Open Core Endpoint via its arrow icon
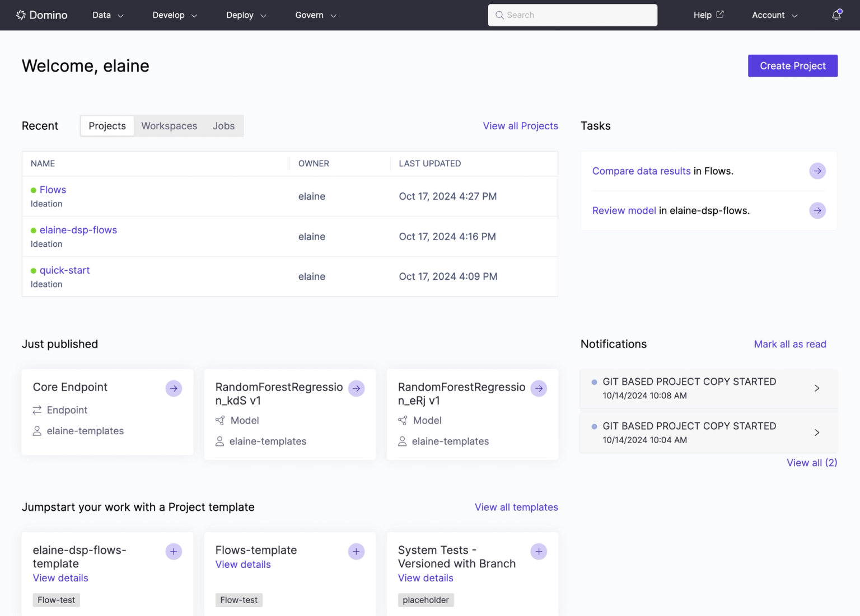This screenshot has height=616, width=860. [x=174, y=388]
